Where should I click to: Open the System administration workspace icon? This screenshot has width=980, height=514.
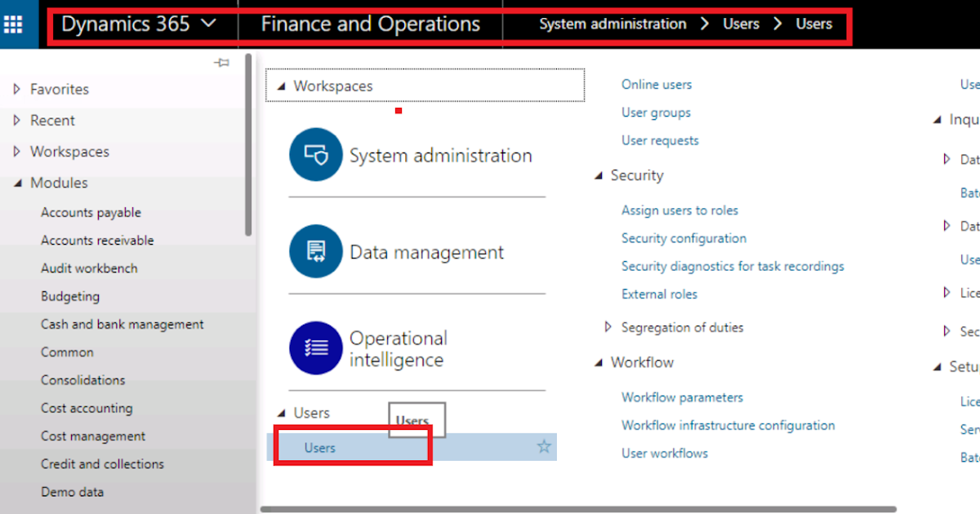point(316,153)
